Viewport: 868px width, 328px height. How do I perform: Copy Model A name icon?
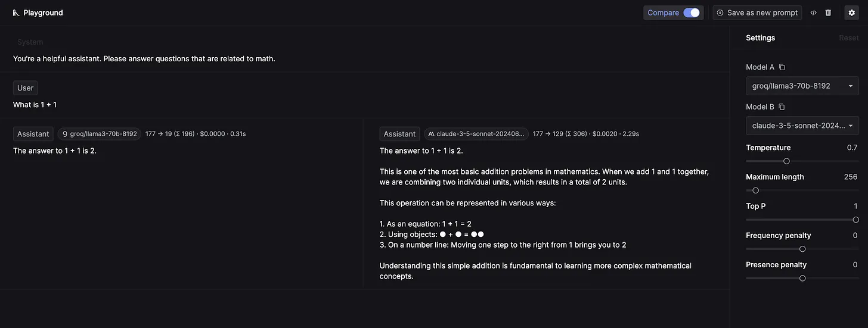(x=782, y=67)
